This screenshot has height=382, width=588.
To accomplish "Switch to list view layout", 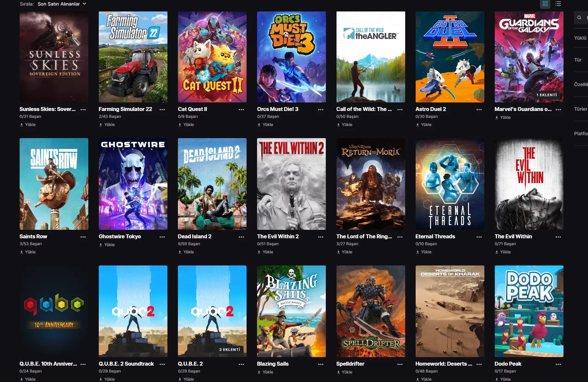I will [x=558, y=4].
